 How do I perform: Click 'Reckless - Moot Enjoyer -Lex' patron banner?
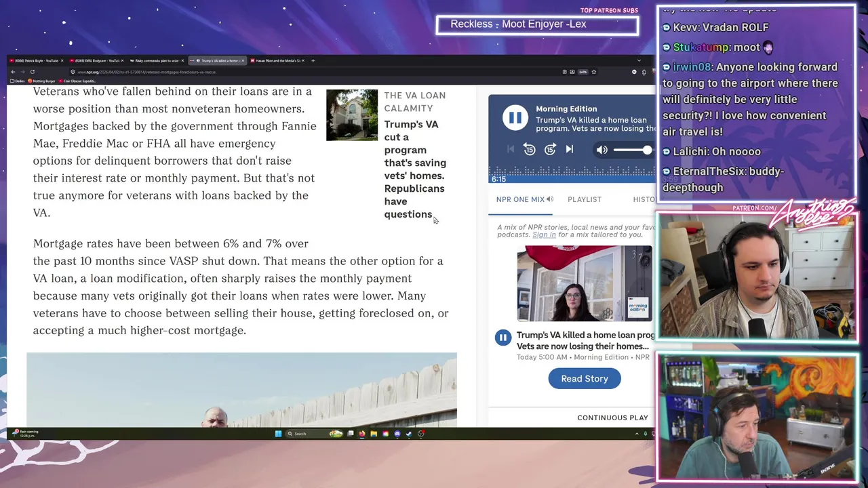click(538, 24)
